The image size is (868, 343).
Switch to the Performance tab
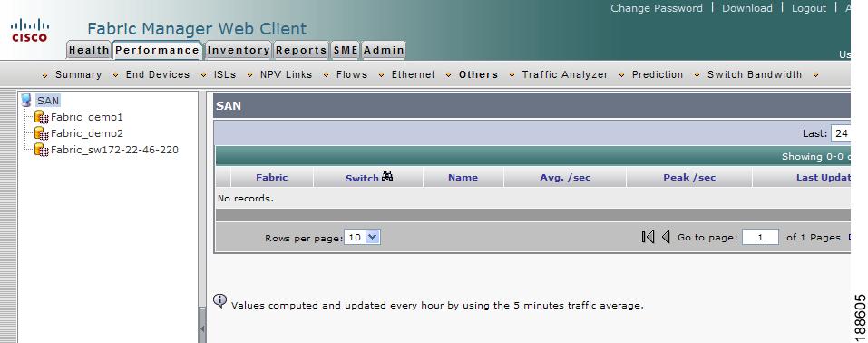tap(157, 50)
